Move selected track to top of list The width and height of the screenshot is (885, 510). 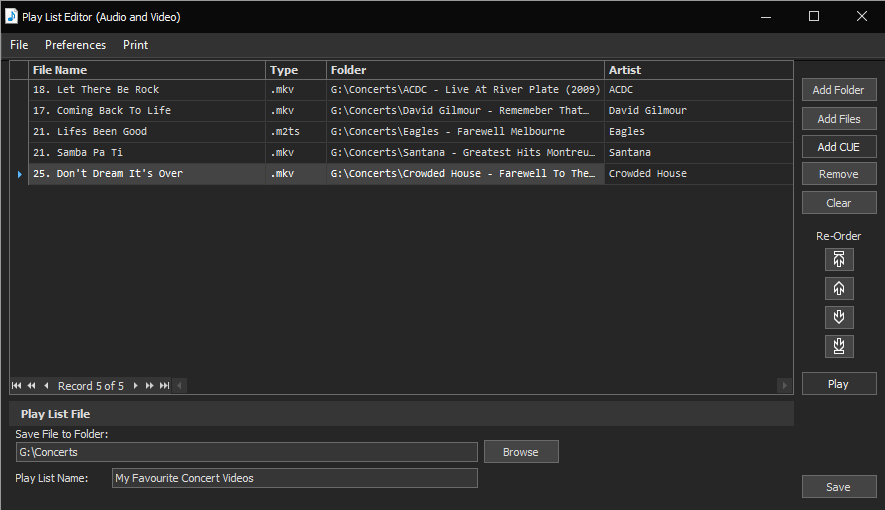tap(839, 260)
